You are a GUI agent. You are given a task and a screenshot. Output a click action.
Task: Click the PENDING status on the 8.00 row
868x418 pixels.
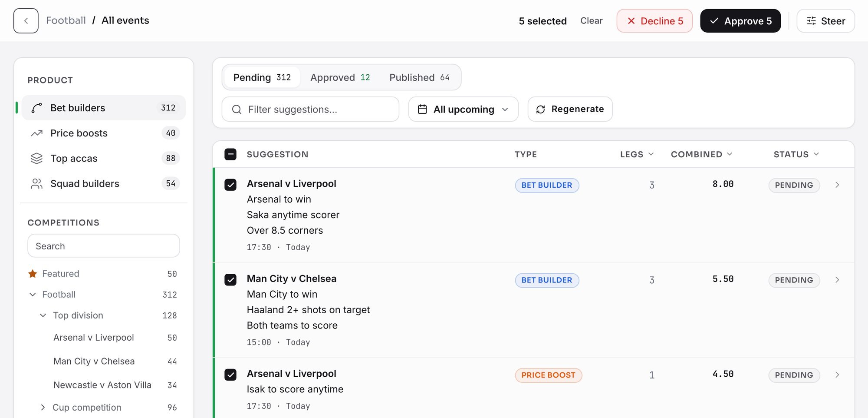point(794,185)
